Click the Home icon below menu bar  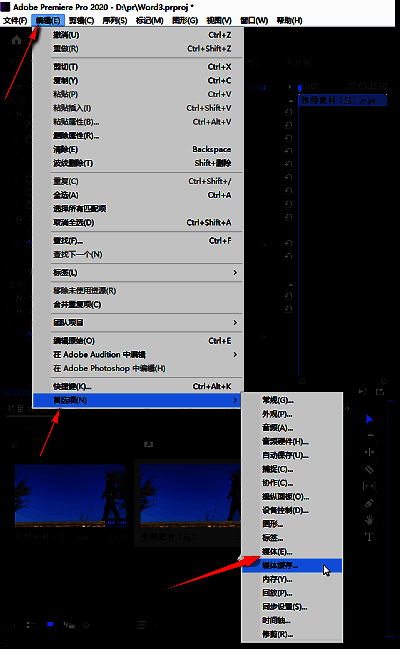17,40
